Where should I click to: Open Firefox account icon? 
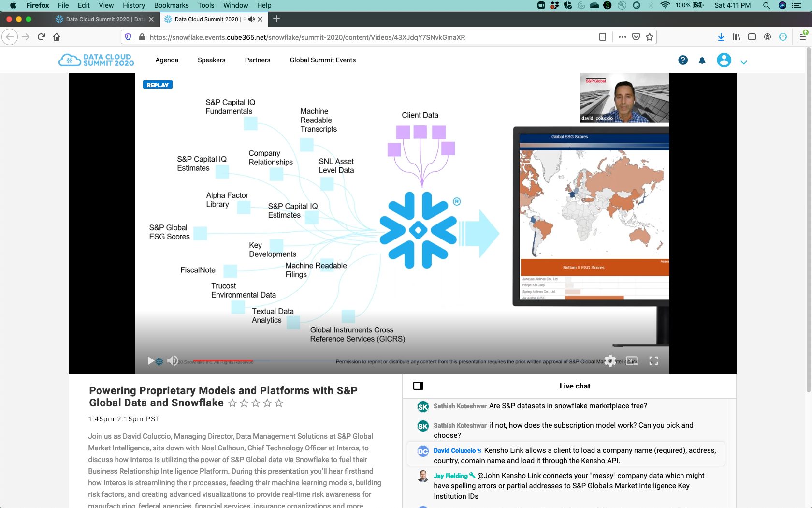(x=768, y=37)
